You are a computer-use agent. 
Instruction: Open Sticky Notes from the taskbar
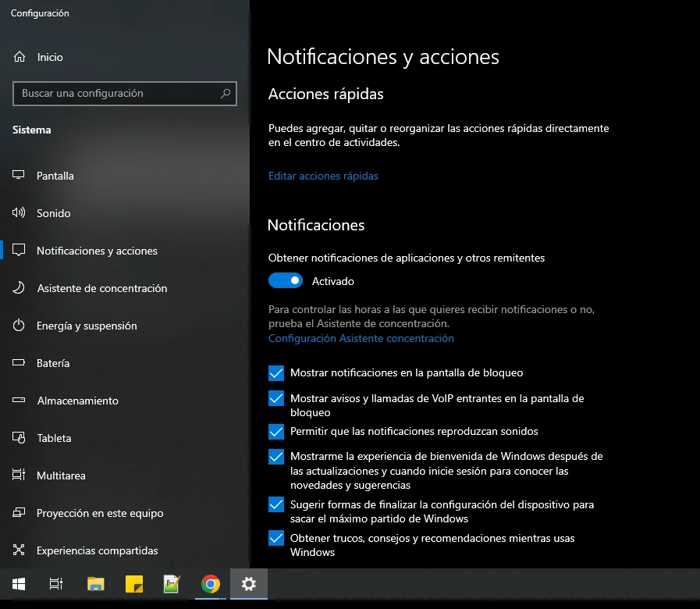pyautogui.click(x=134, y=583)
